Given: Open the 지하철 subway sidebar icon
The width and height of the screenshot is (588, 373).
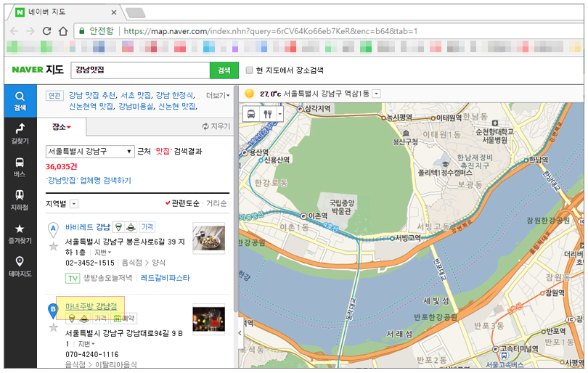Looking at the screenshot, I should coord(20,200).
